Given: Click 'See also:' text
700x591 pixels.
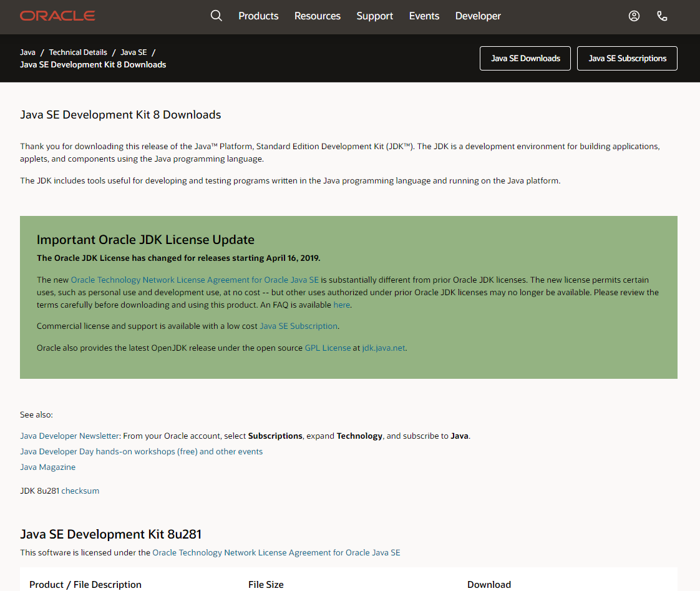Looking at the screenshot, I should point(36,415).
